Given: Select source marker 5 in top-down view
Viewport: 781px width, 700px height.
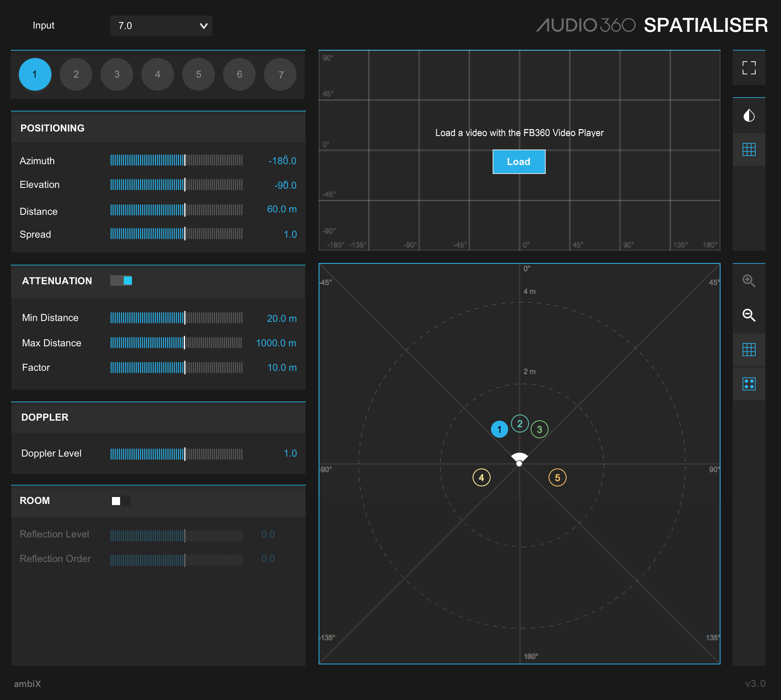Looking at the screenshot, I should (x=557, y=477).
